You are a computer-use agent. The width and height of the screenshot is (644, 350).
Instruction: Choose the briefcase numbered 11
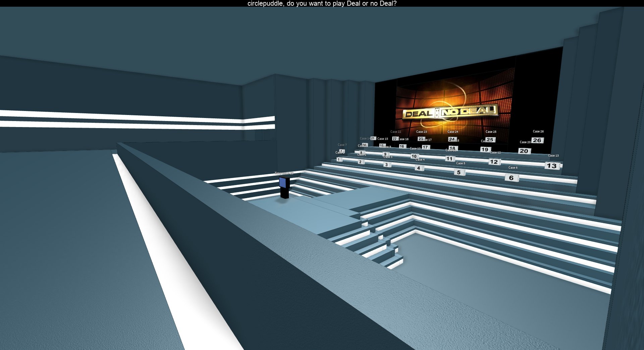coord(450,159)
